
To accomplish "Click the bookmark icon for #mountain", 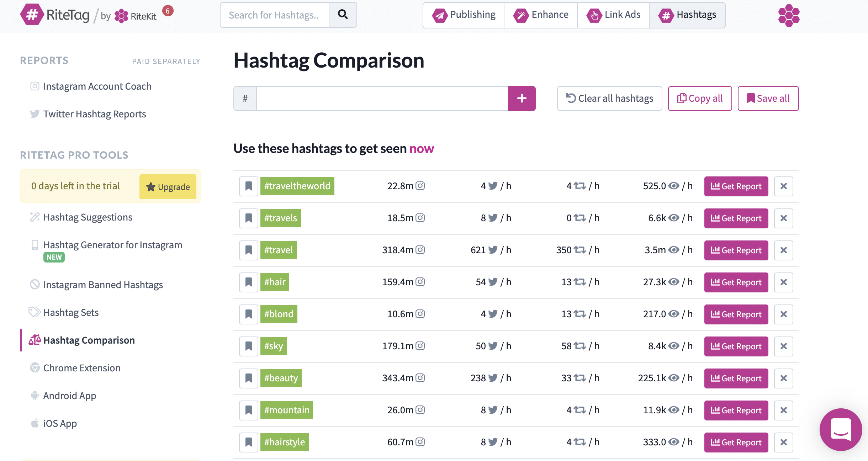I will pyautogui.click(x=248, y=410).
